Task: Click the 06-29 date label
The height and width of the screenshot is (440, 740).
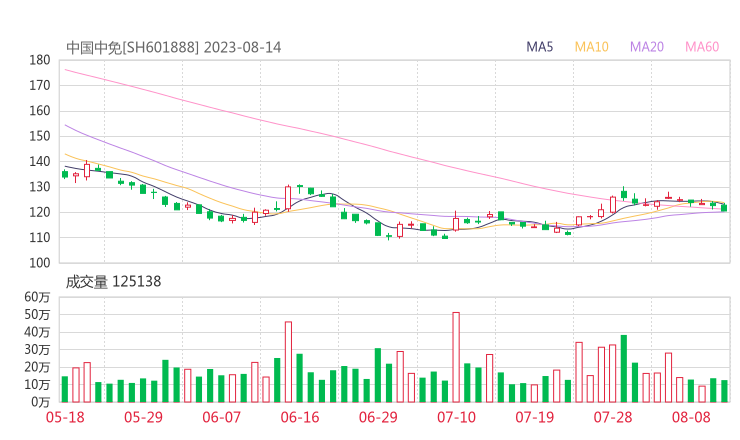Action: (x=378, y=417)
